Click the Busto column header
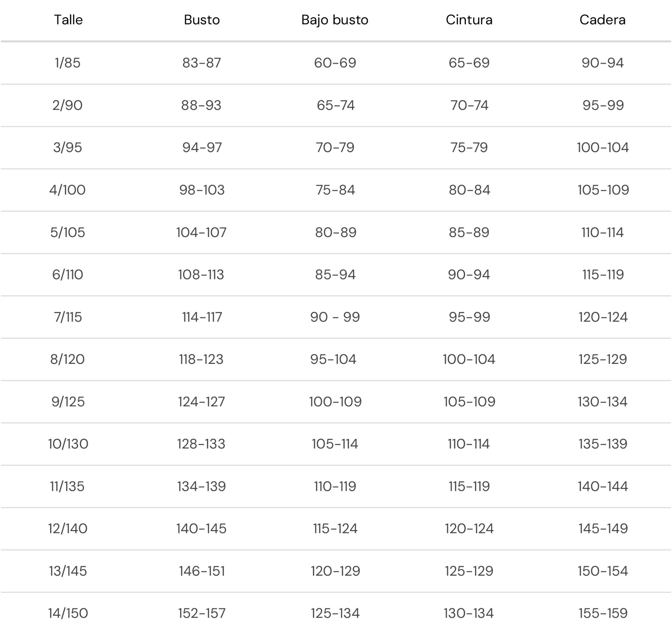Screen dimensions: 672x635 pos(202,20)
